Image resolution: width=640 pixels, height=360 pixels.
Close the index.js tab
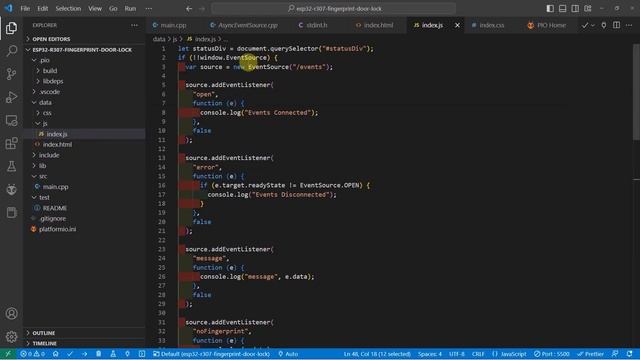(x=457, y=25)
